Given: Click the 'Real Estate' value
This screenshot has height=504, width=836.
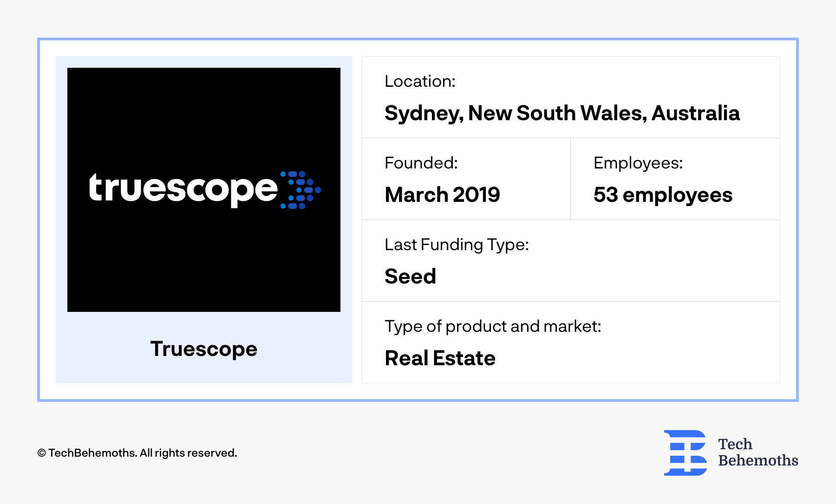Looking at the screenshot, I should [440, 358].
